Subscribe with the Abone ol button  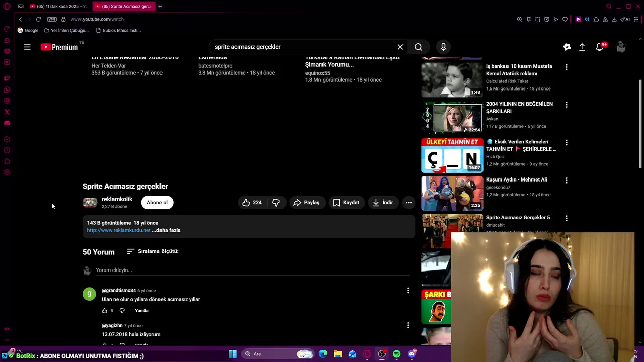click(157, 202)
